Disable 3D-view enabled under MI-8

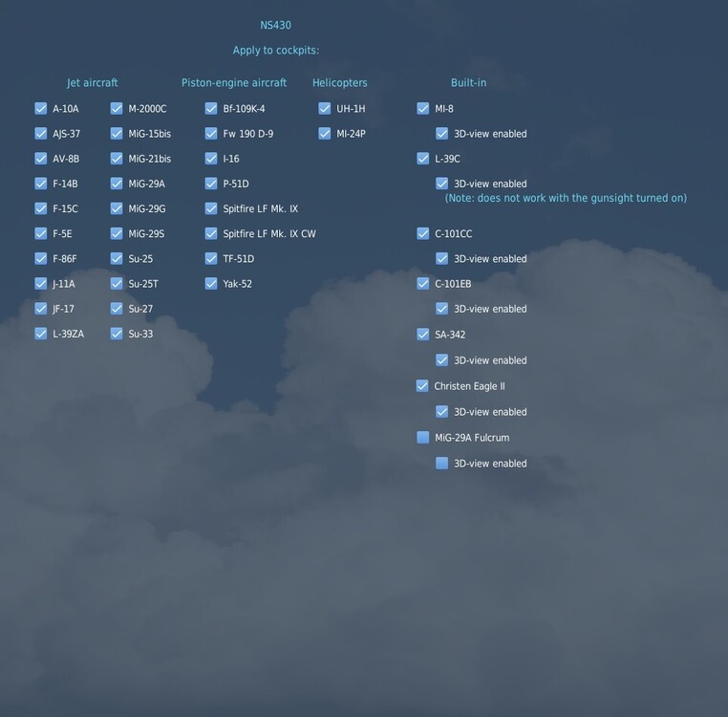[x=442, y=134]
